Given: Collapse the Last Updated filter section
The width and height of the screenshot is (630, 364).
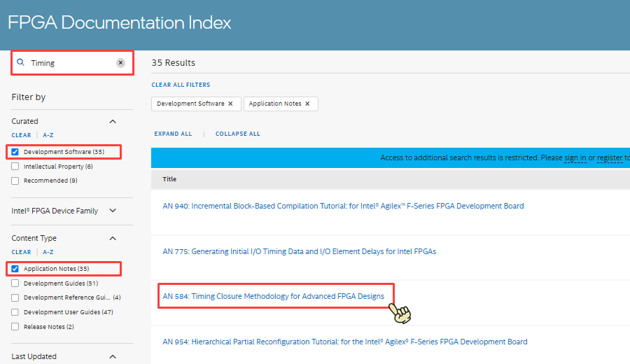Looking at the screenshot, I should (x=113, y=356).
